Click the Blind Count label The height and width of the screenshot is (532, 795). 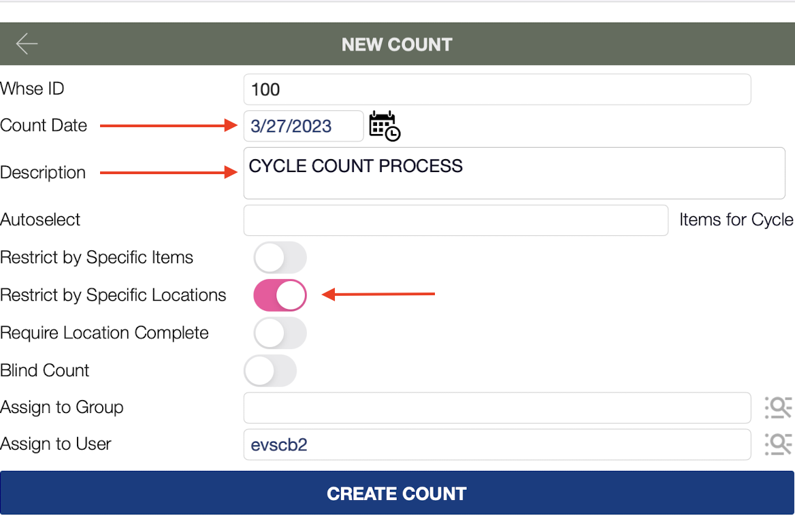pyautogui.click(x=45, y=371)
